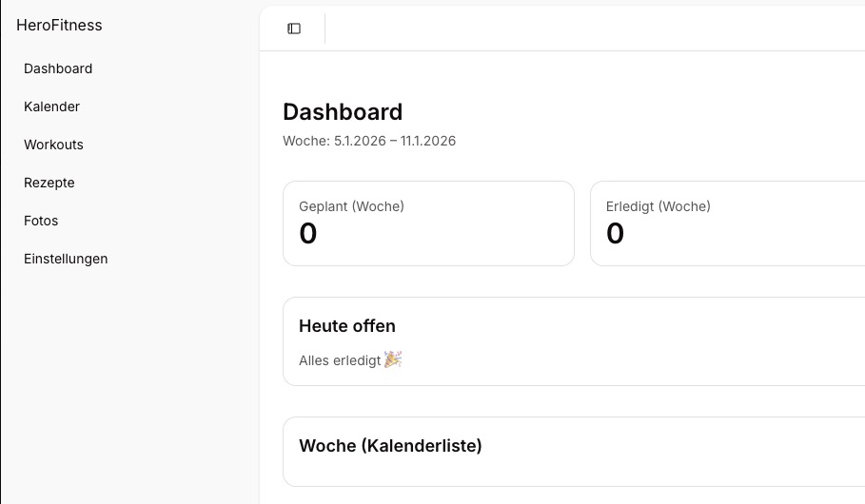Click the empty top header bar
The width and height of the screenshot is (865, 504).
tap(590, 29)
